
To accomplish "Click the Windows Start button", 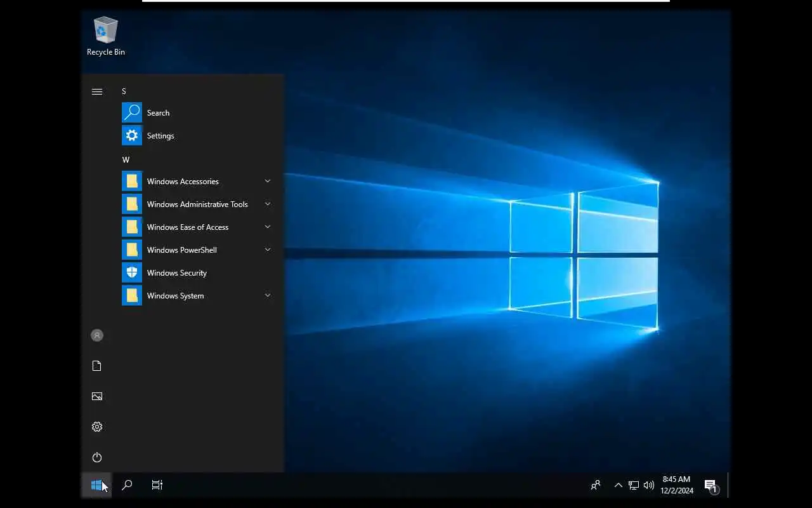I will point(96,485).
